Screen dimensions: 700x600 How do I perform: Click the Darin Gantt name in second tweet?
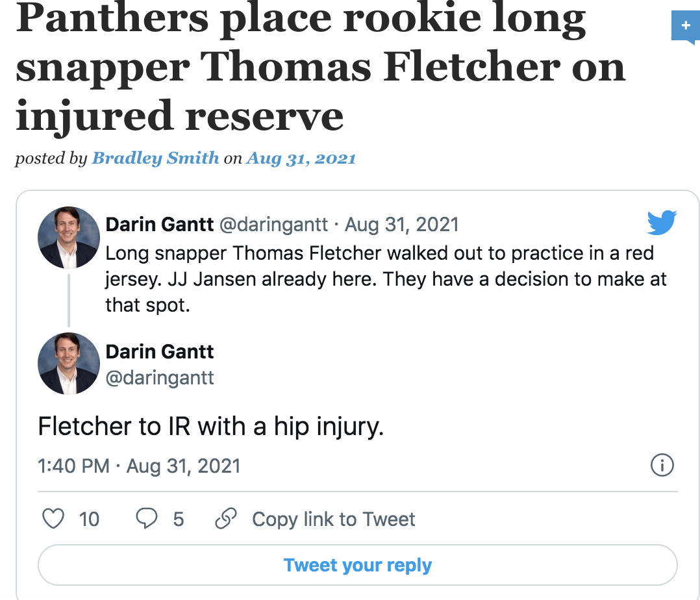(159, 351)
